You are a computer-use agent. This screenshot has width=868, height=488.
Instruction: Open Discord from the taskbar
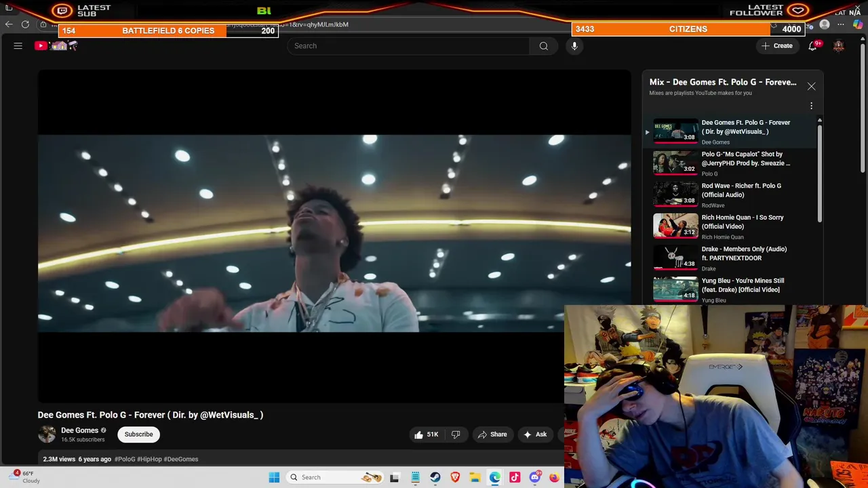click(x=535, y=477)
